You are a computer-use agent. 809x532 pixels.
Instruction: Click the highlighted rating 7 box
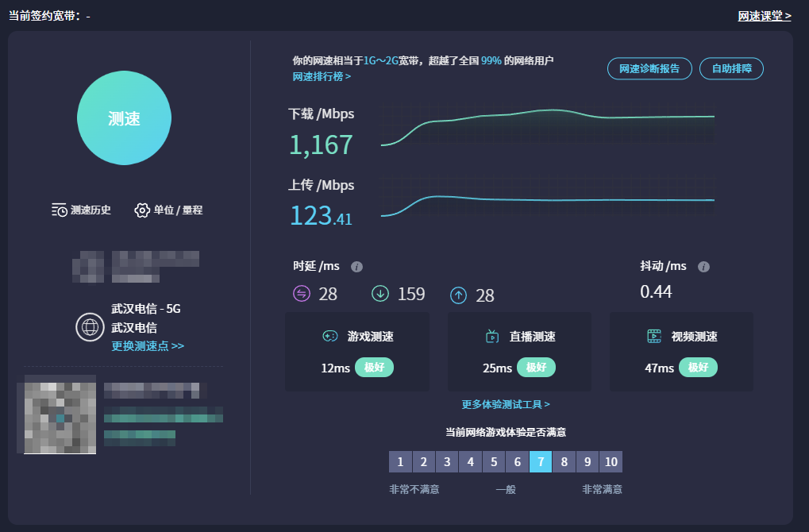(541, 462)
